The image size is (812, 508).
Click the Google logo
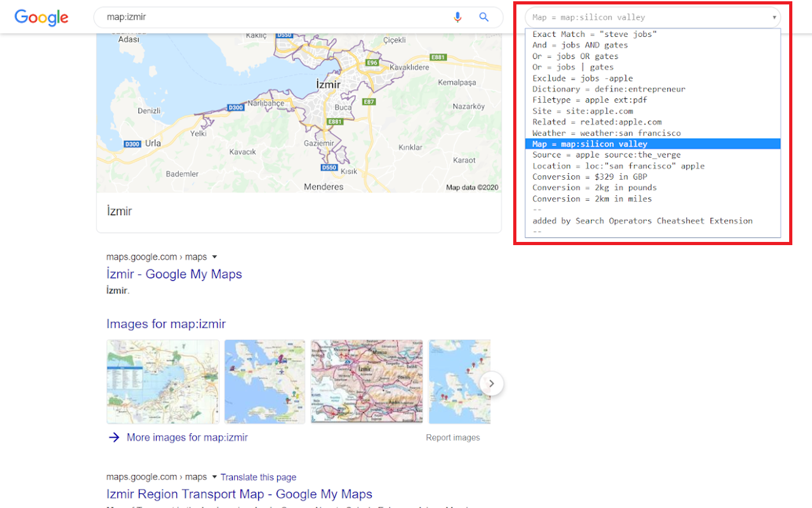pyautogui.click(x=41, y=18)
